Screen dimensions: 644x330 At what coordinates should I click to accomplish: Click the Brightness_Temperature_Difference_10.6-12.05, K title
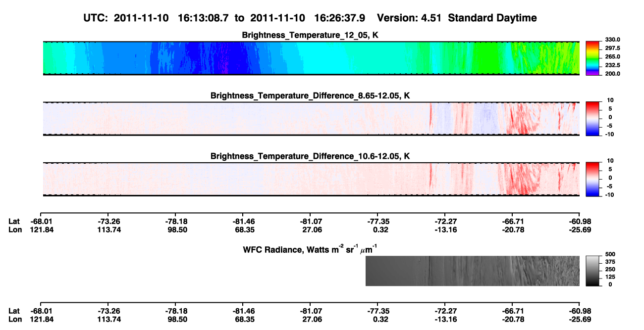311,156
